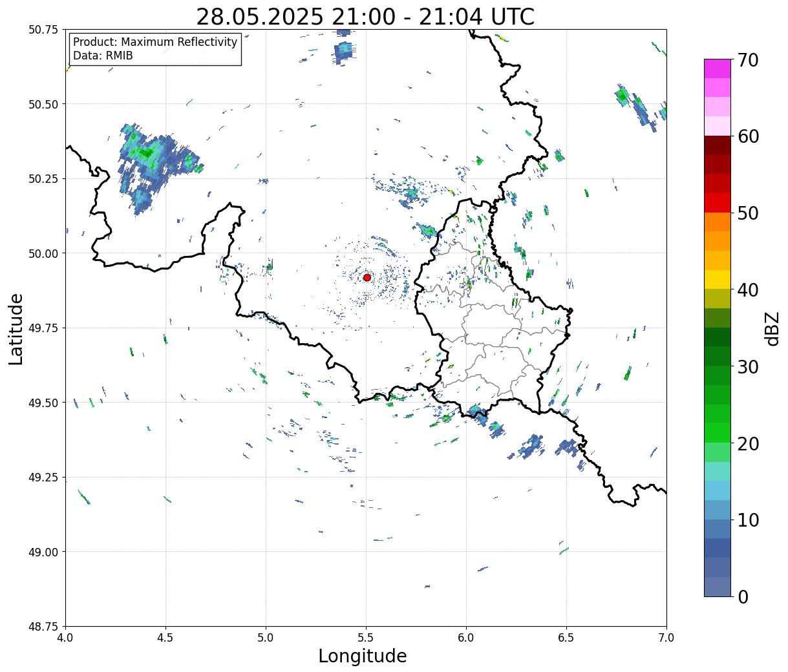Click the 70 colorbar tick label

(748, 60)
